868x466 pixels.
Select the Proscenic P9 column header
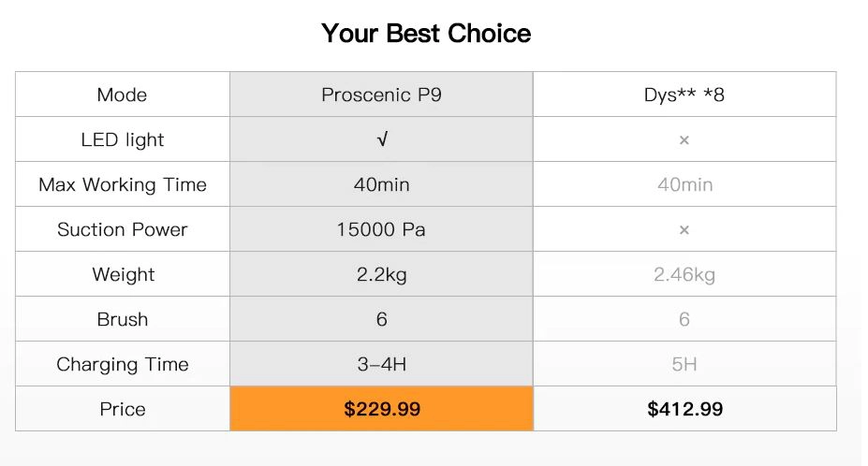tap(381, 95)
